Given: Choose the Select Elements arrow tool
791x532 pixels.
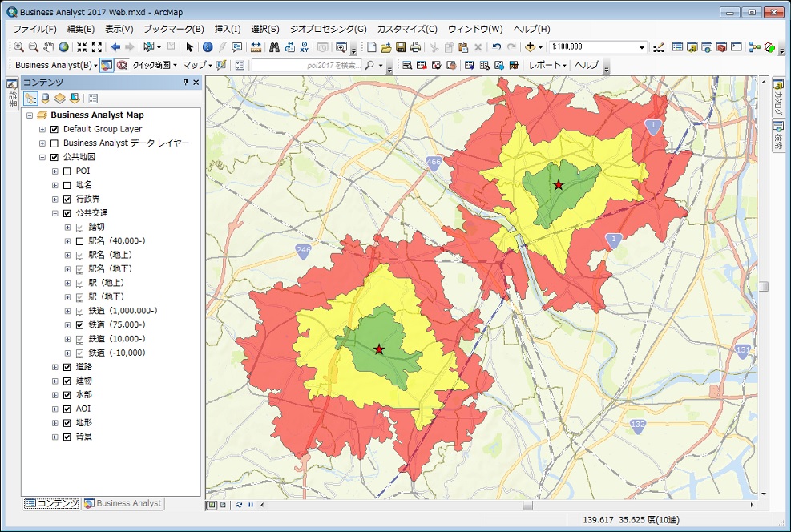Looking at the screenshot, I should pos(189,47).
